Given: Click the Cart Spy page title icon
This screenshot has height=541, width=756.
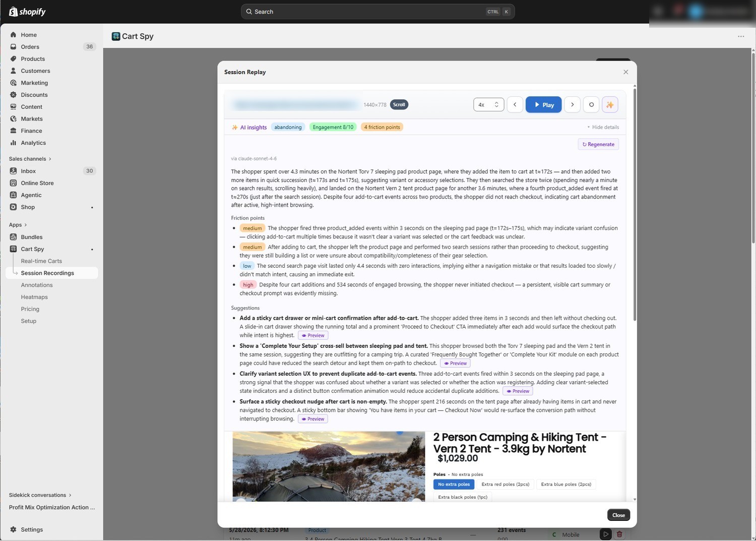Looking at the screenshot, I should coord(116,36).
